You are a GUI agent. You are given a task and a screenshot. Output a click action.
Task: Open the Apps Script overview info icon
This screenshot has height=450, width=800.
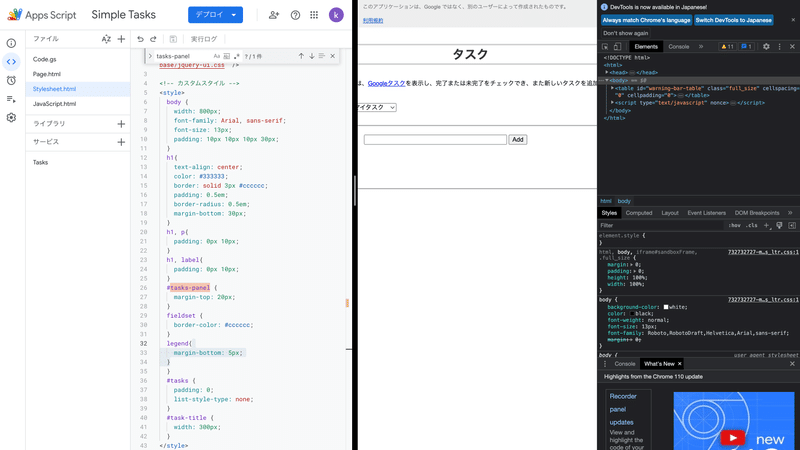(x=11, y=43)
